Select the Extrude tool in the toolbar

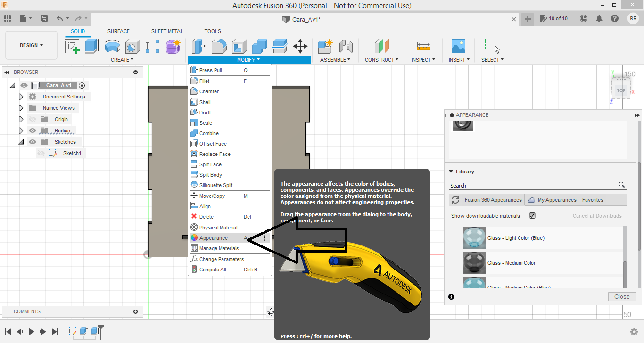[92, 46]
